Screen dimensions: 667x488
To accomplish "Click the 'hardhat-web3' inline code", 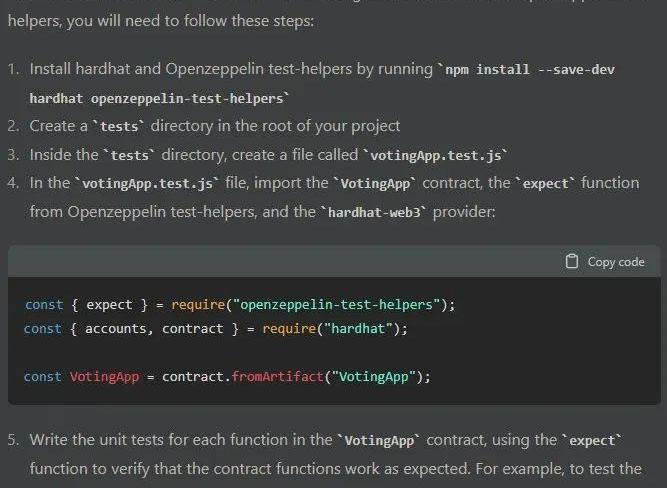I will (374, 212).
